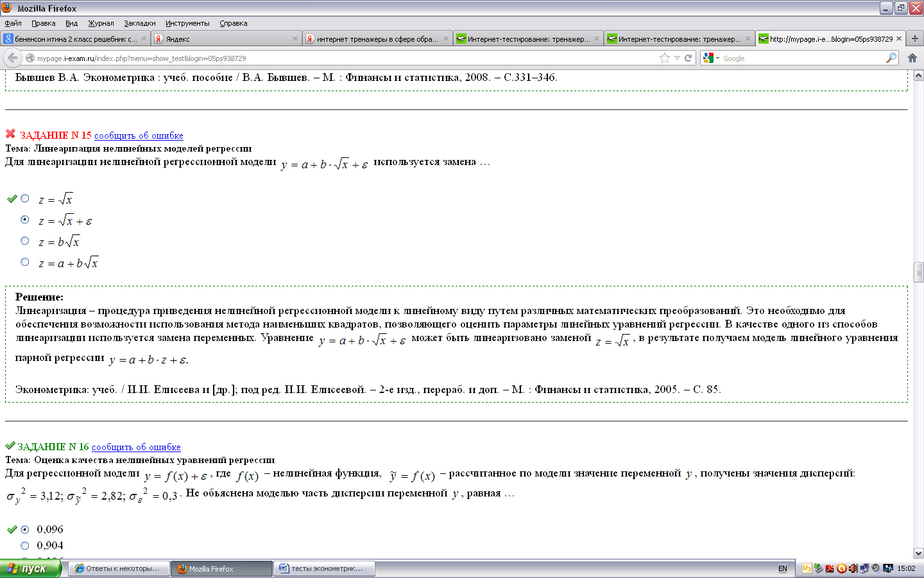This screenshot has width=924, height=578.
Task: Click the search magnifier icon
Action: tap(891, 58)
